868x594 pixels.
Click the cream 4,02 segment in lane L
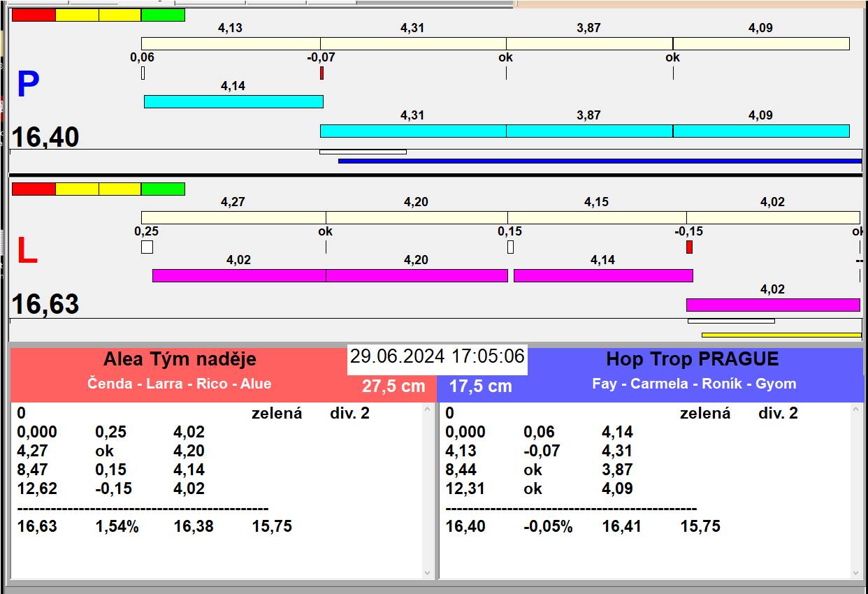(x=773, y=218)
